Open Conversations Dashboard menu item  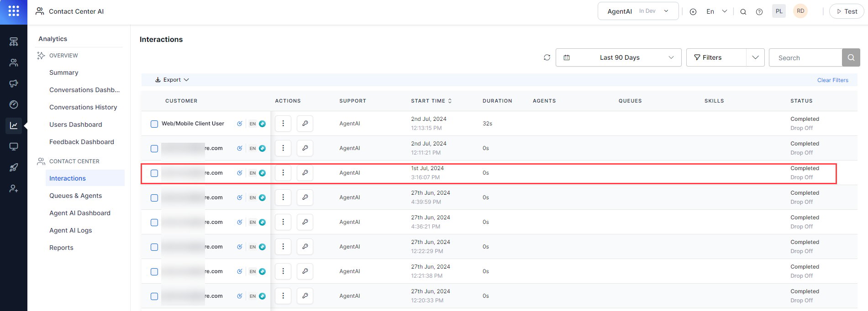(x=84, y=90)
